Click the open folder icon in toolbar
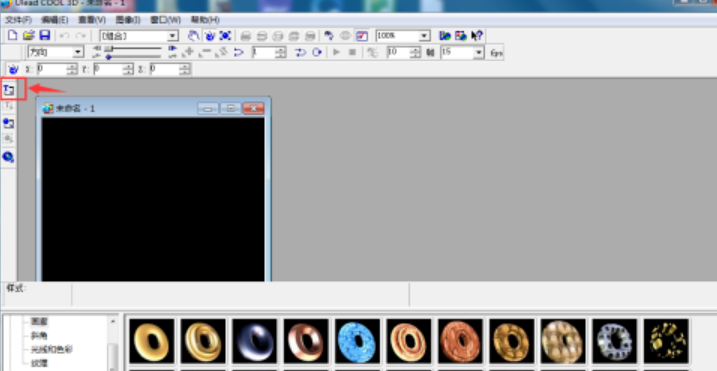The height and width of the screenshot is (371, 717). coord(29,36)
